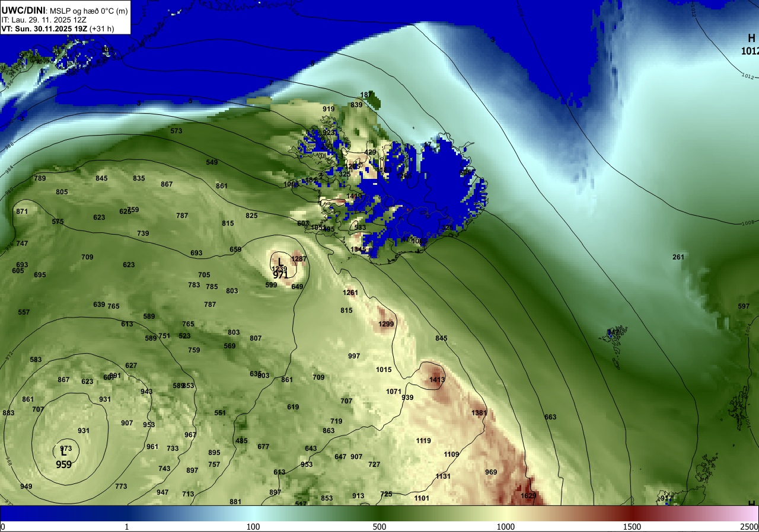Click the 913 height value

click(x=358, y=496)
